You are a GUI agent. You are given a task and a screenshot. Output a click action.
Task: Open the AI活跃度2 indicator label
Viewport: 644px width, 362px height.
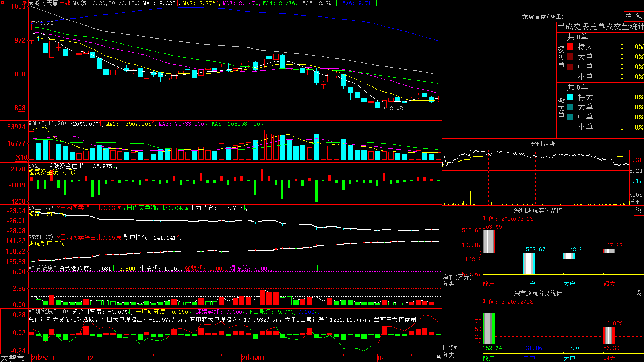(43, 269)
